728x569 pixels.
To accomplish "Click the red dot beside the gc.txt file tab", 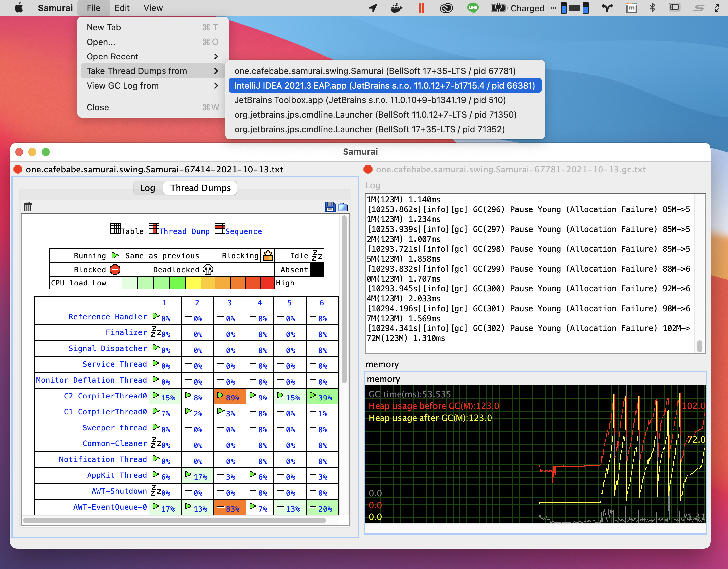I will coord(368,170).
